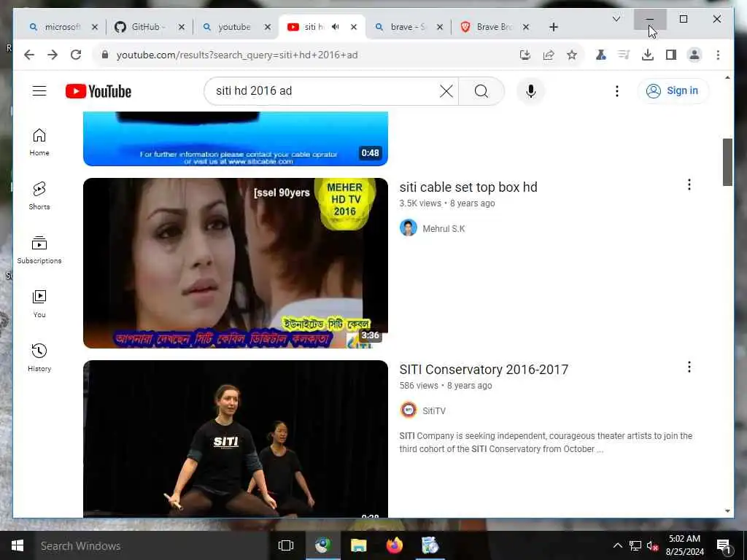This screenshot has height=560, width=747.
Task: Open Subscriptions in the sidebar
Action: click(x=39, y=250)
